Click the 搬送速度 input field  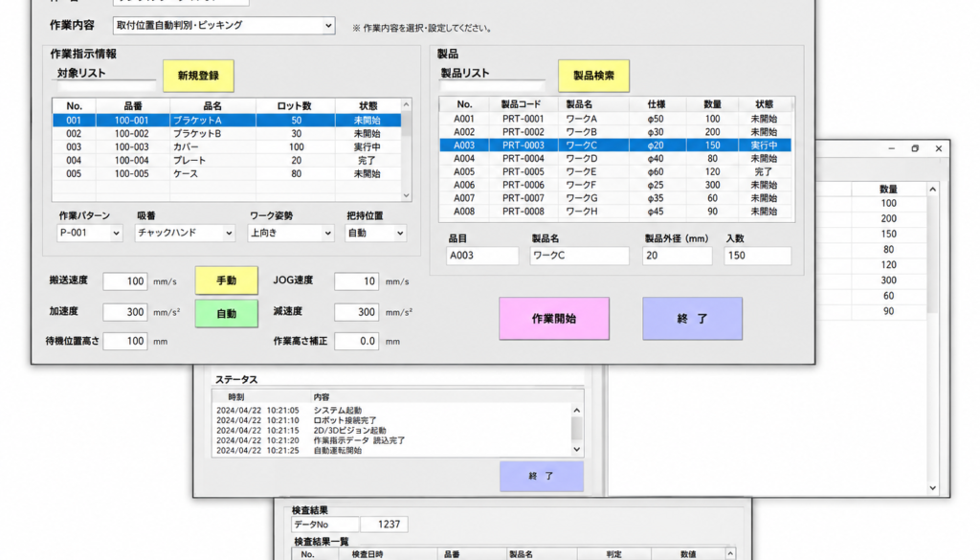pyautogui.click(x=125, y=281)
